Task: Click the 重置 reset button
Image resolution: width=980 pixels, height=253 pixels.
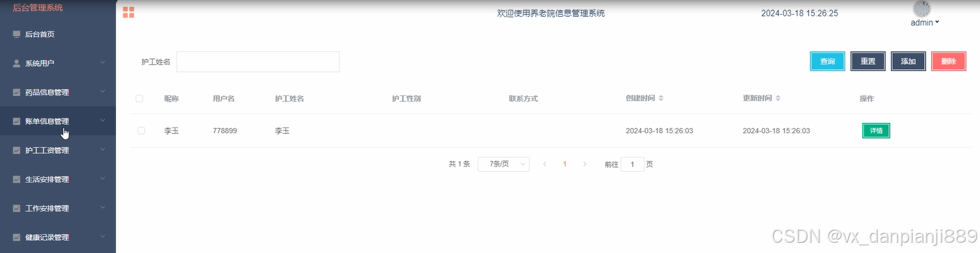Action: pyautogui.click(x=868, y=61)
